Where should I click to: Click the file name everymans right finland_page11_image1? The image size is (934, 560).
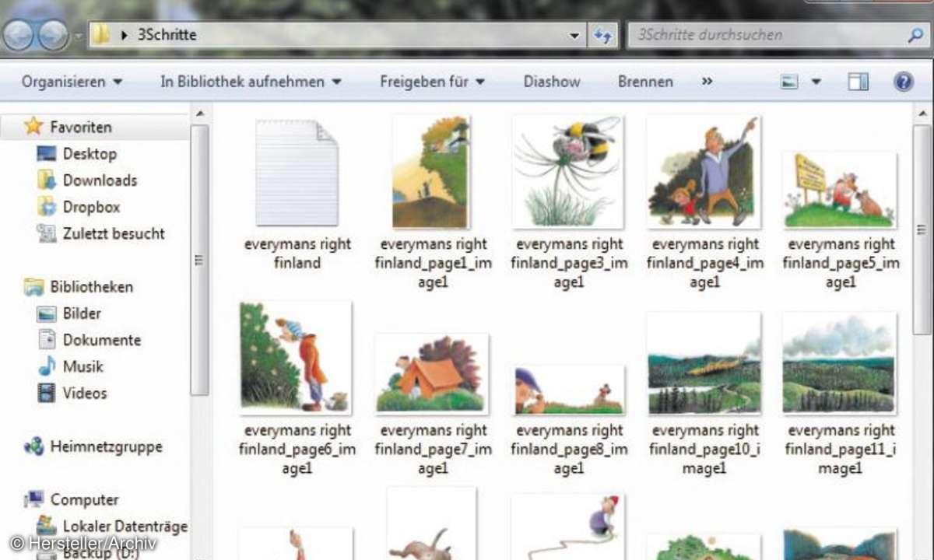tap(841, 449)
